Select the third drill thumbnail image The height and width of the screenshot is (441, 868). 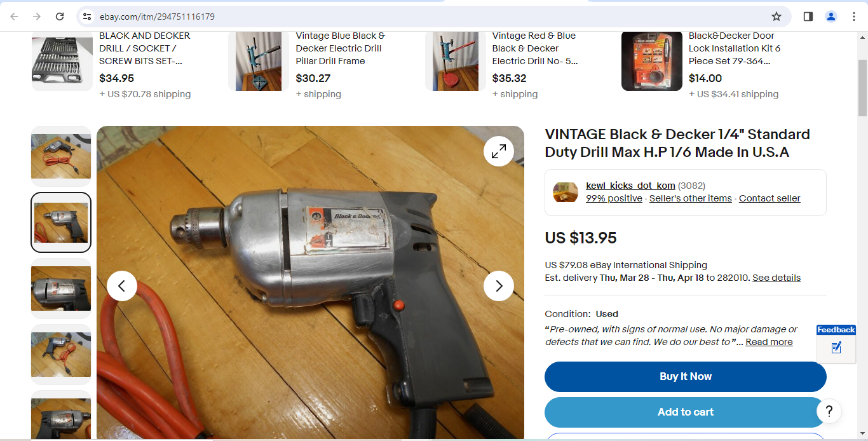[61, 288]
